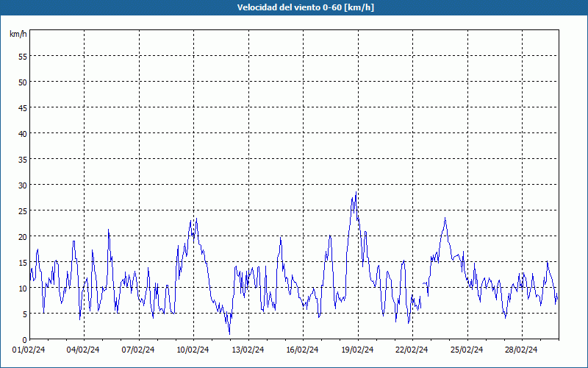Screen dimensions: 588x368
Task: Click the chart title 'Velocidad del viento 0-60 [km/h]'
Action: pos(305,7)
